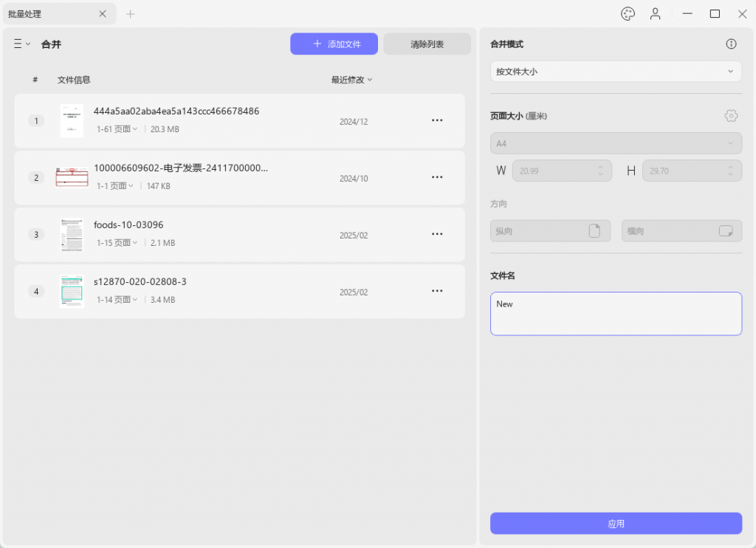Open more options for the 电子发票 file

[437, 177]
